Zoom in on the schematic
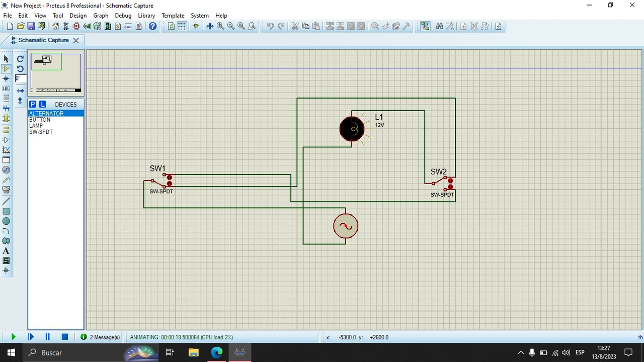Viewport: 644px width, 362px height. pos(220,26)
